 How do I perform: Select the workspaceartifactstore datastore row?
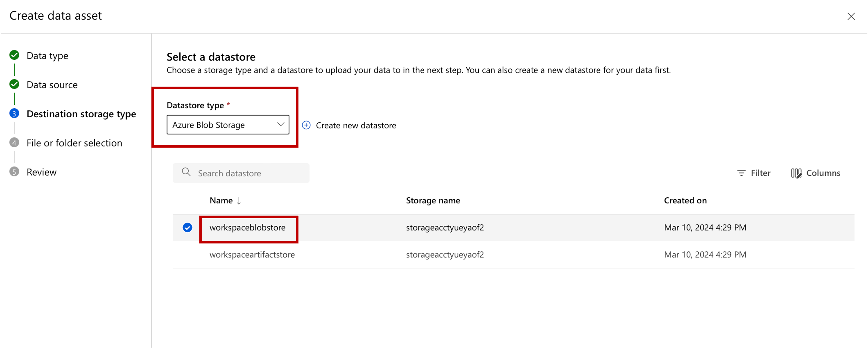click(514, 255)
